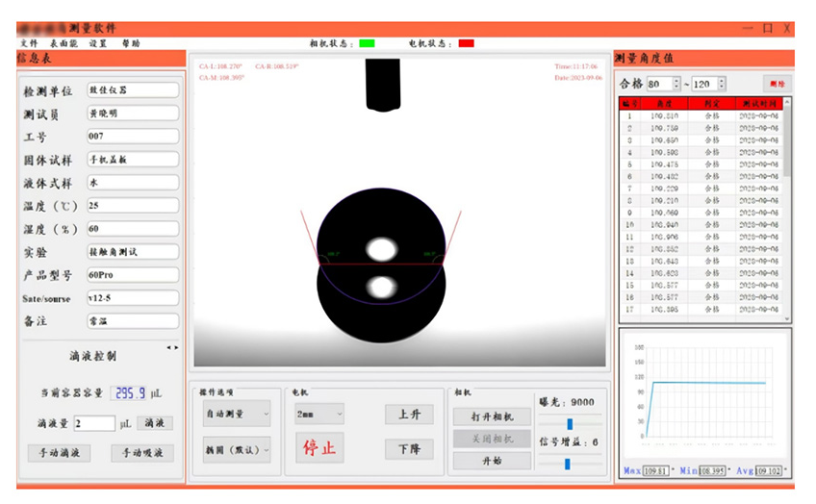Click the 上升 raise motor button
The width and height of the screenshot is (816, 504).
[x=409, y=415]
